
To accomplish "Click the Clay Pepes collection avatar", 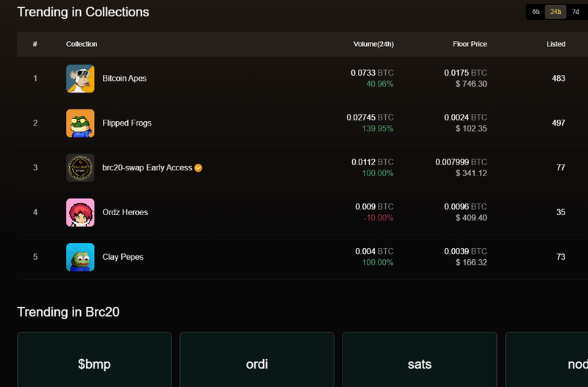I will click(x=80, y=257).
